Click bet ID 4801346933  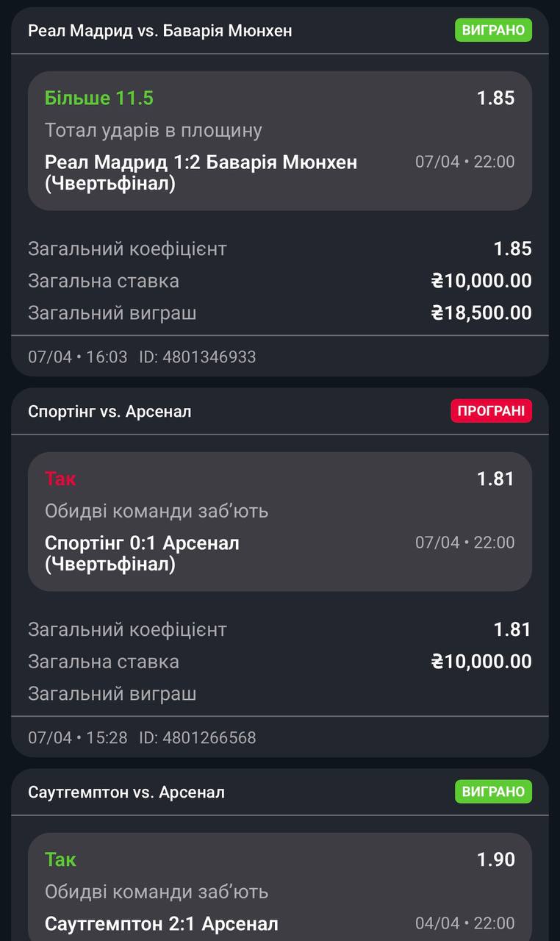tap(198, 357)
